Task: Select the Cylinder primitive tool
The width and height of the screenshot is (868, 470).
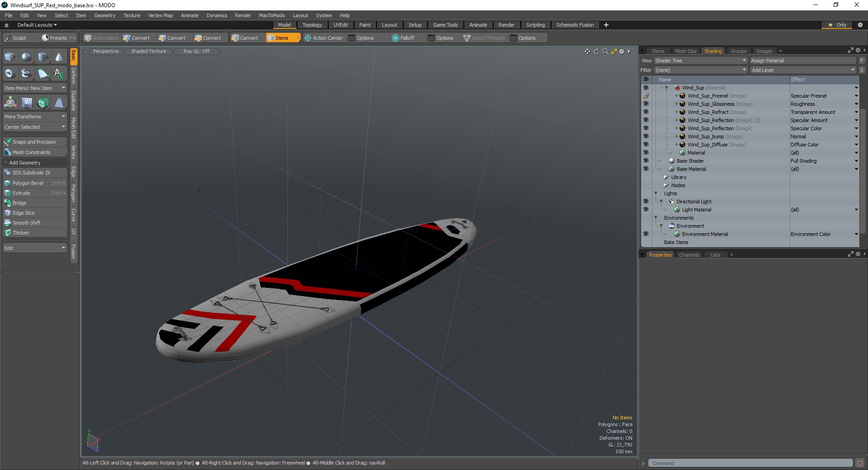Action: (42, 57)
